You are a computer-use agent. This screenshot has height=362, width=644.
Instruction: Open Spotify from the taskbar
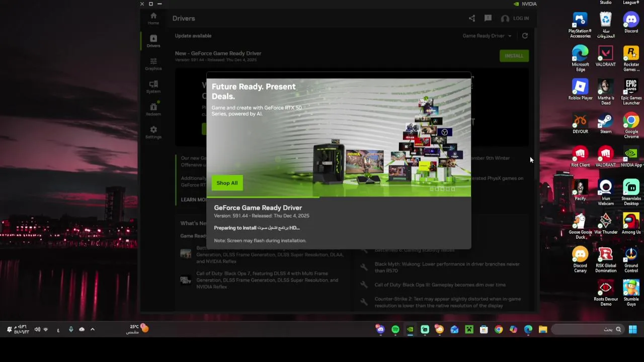[x=395, y=329]
